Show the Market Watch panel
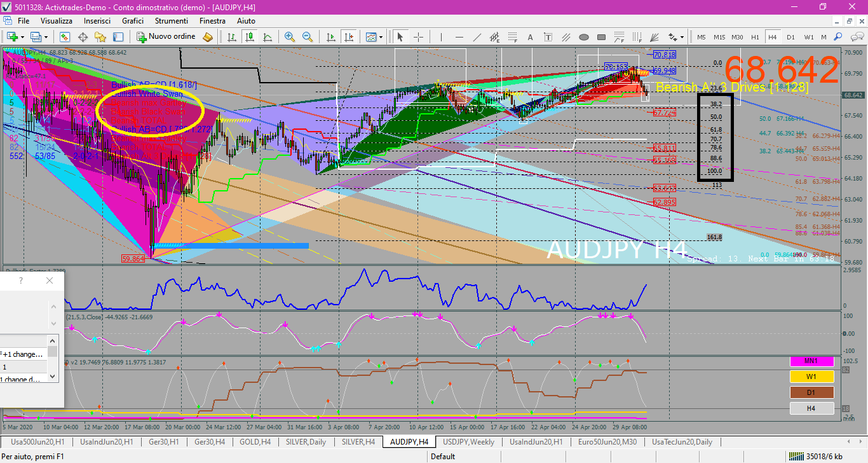The width and height of the screenshot is (868, 463). pos(65,37)
